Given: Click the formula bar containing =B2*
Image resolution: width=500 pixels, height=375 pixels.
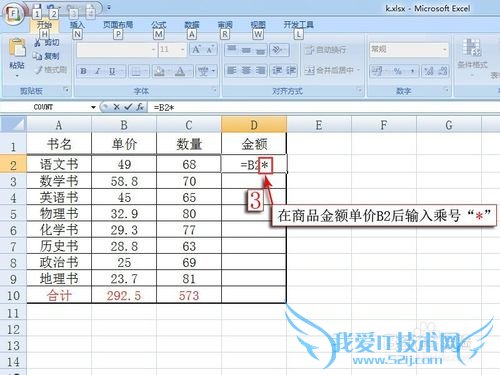Looking at the screenshot, I should (323, 107).
